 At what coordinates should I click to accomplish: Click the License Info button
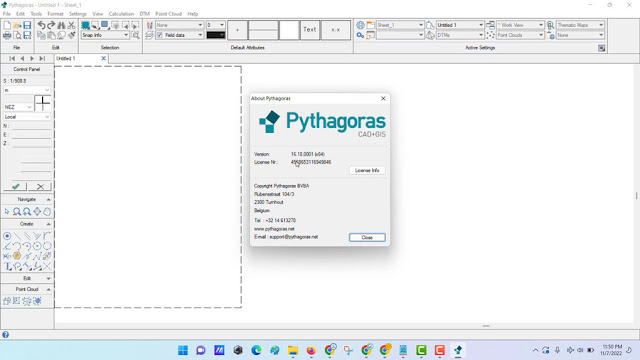(x=367, y=170)
